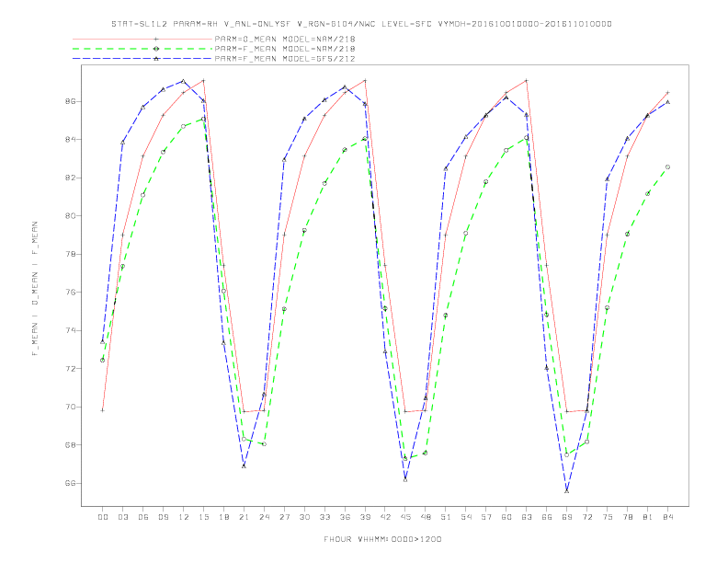Click x-axis tick label 12
This screenshot has height=563, width=728.
184,517
